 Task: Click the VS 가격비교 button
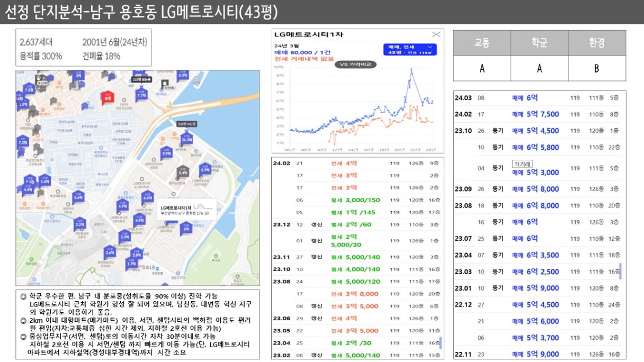pos(355,64)
